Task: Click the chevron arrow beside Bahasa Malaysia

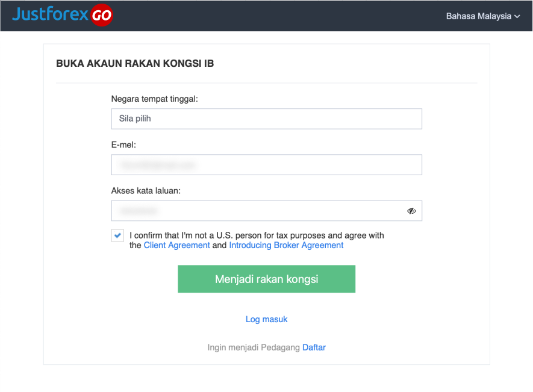Action: pyautogui.click(x=517, y=16)
